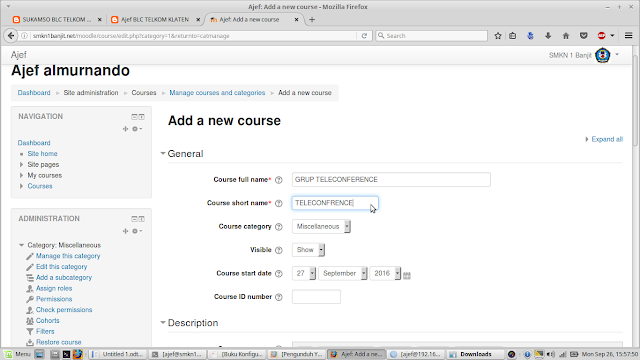Click the red Adblock Plus icon
This screenshot has height=360, width=640.
point(601,36)
